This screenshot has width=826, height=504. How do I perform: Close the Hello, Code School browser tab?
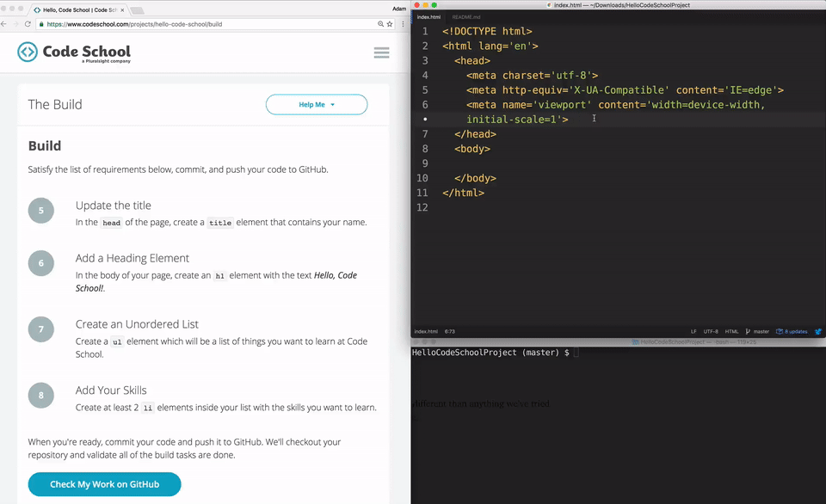122,9
